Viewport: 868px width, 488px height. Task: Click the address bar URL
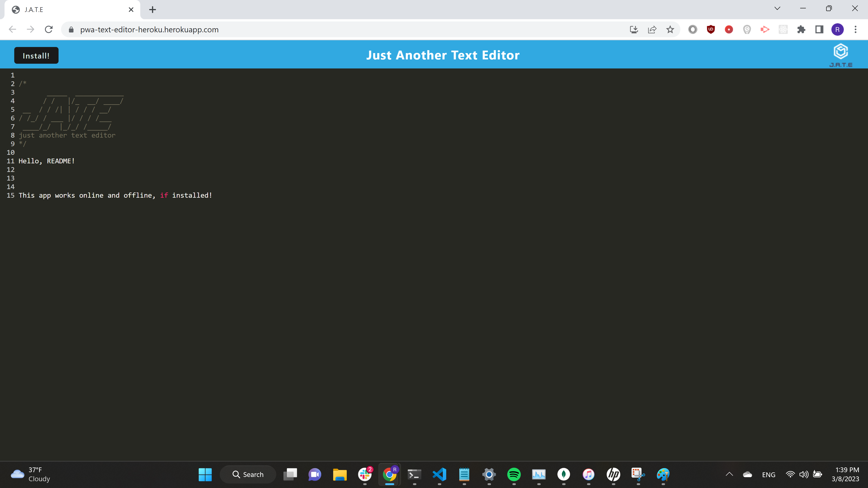149,29
